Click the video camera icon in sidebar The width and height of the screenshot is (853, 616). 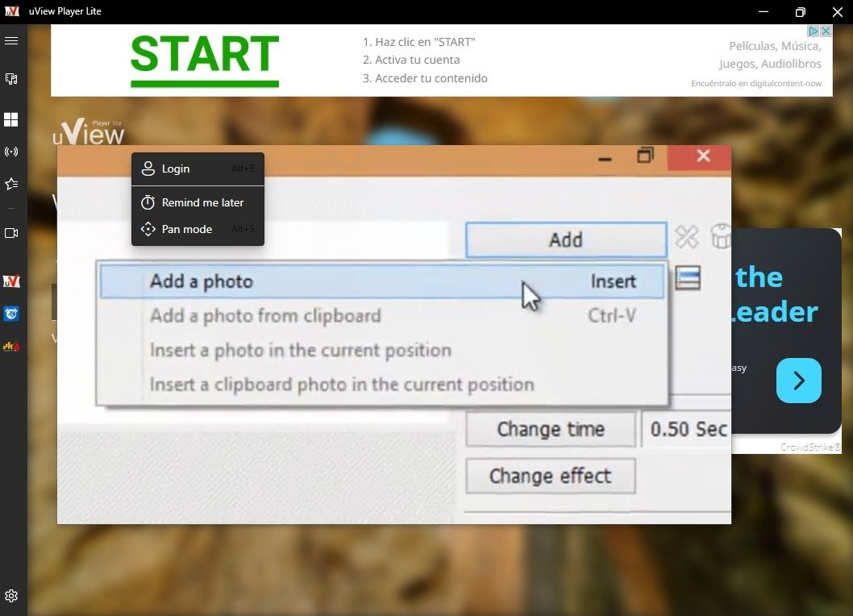click(x=10, y=233)
